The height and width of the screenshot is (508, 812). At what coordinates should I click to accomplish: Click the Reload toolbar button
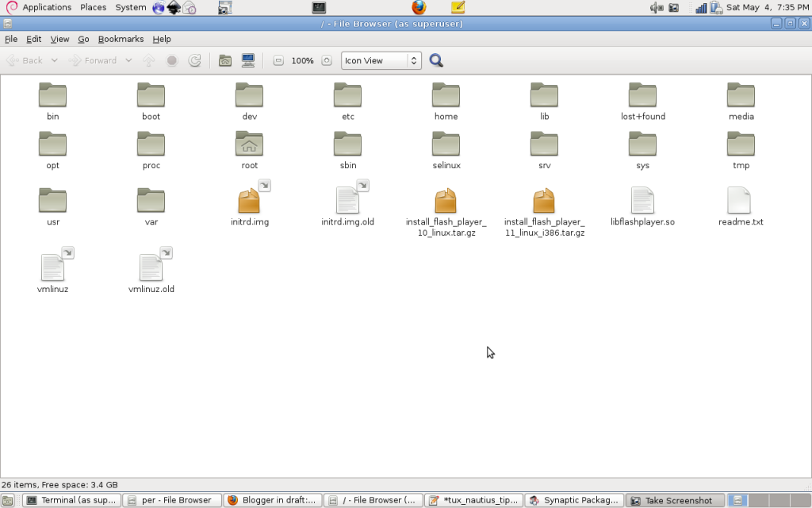194,60
